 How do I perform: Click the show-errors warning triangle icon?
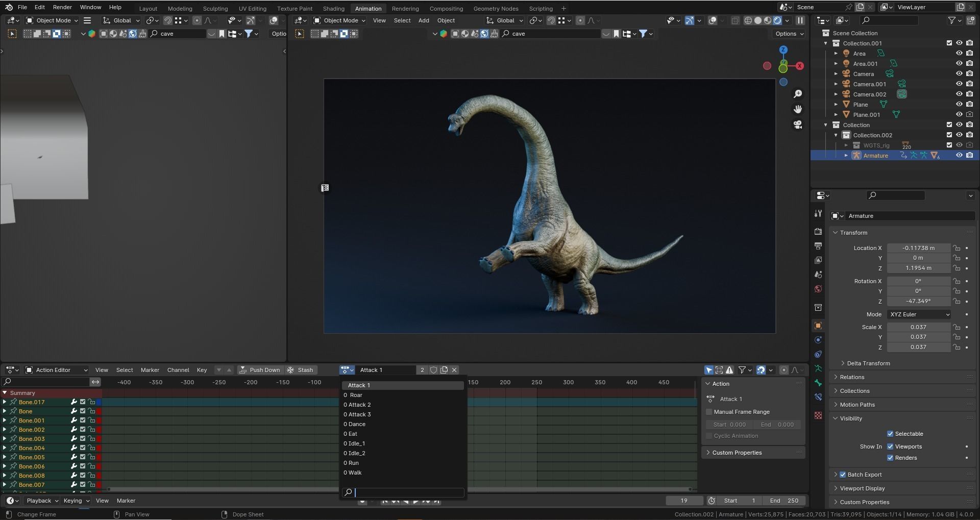click(729, 370)
